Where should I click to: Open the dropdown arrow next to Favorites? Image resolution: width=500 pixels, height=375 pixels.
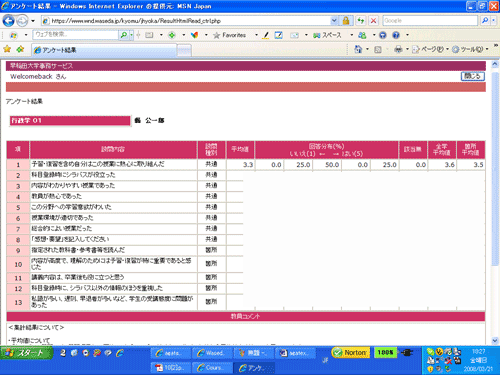tap(256, 35)
